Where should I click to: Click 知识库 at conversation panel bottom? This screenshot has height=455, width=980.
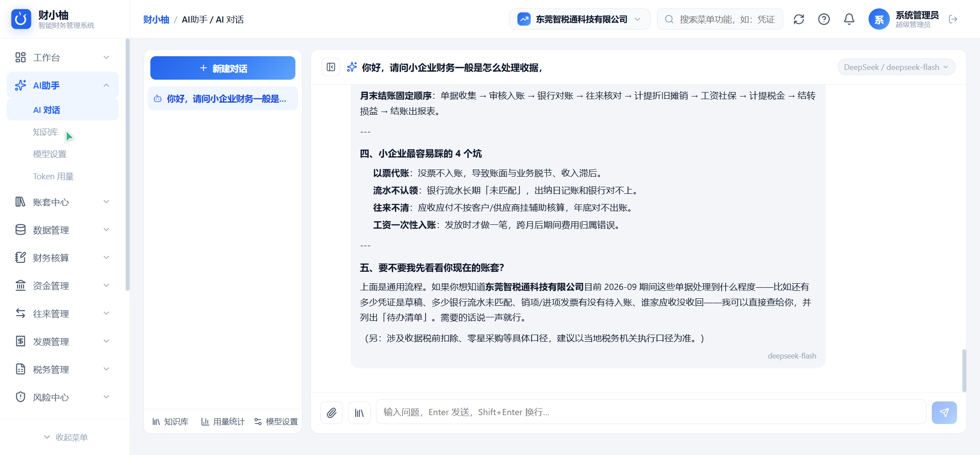171,422
